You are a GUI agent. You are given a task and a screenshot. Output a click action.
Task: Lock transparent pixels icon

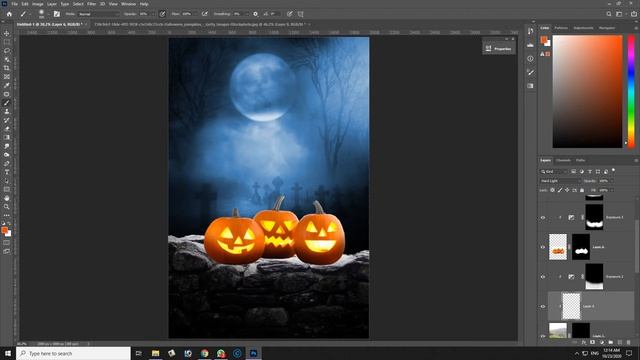(552, 190)
